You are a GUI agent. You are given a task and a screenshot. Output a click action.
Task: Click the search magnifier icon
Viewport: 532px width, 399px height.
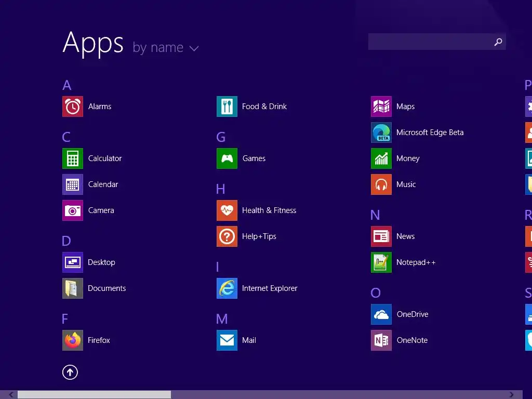pyautogui.click(x=498, y=42)
